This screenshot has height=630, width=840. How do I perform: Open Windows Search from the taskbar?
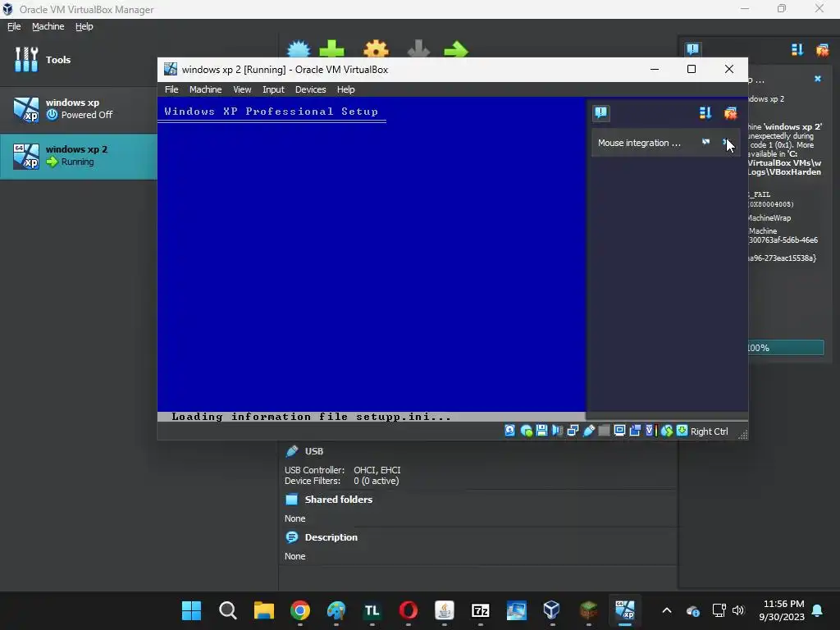228,610
